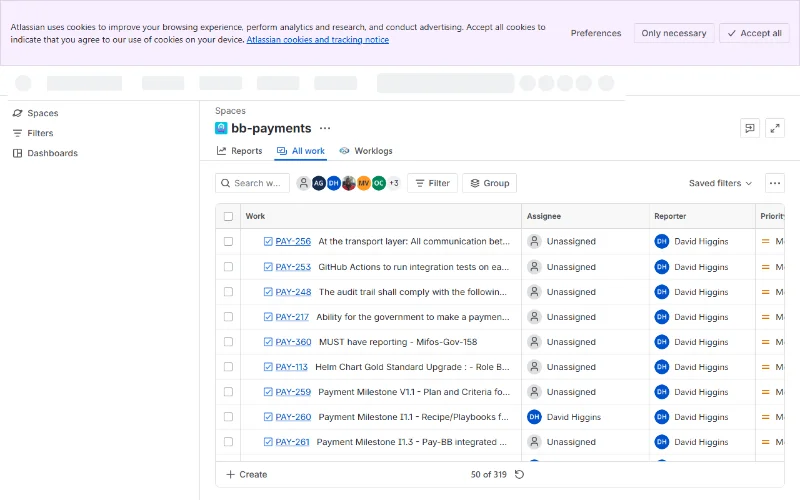Open Filters in the sidebar

pyautogui.click(x=33, y=133)
